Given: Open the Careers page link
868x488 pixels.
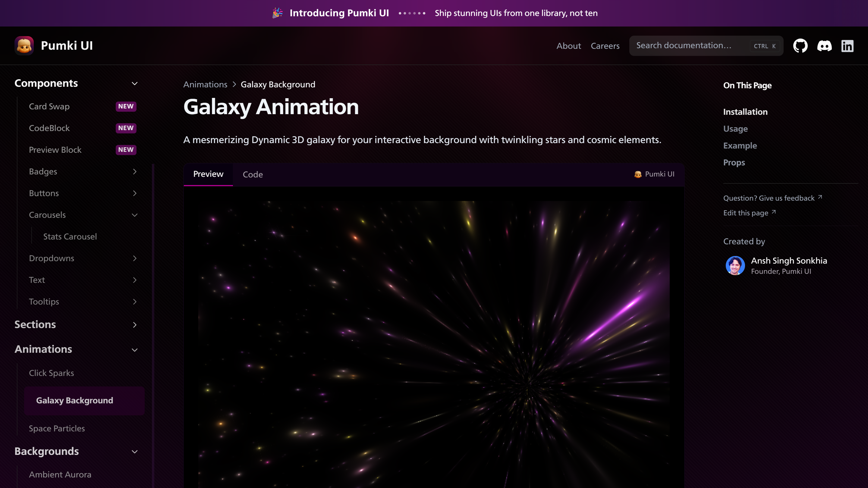Looking at the screenshot, I should [605, 46].
